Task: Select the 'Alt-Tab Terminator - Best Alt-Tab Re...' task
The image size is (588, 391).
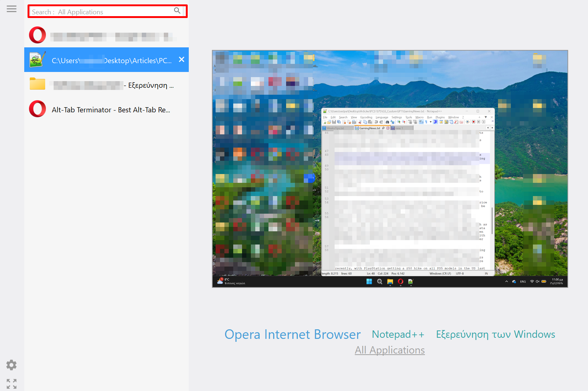Action: [107, 109]
